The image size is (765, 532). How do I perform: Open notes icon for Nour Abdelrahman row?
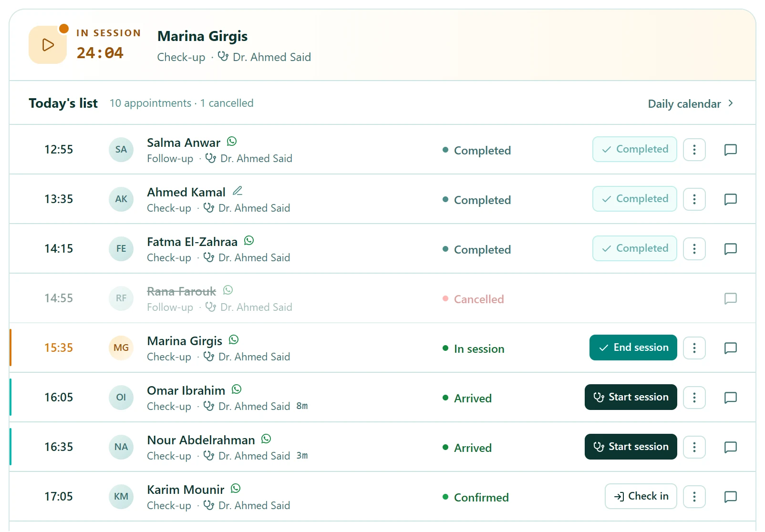pyautogui.click(x=730, y=447)
